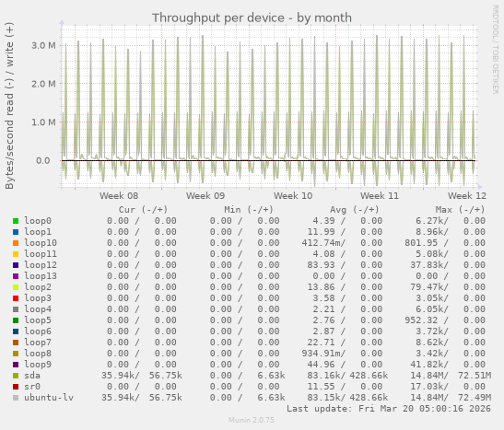Click the loop11 yellow legend swatch

16,254
